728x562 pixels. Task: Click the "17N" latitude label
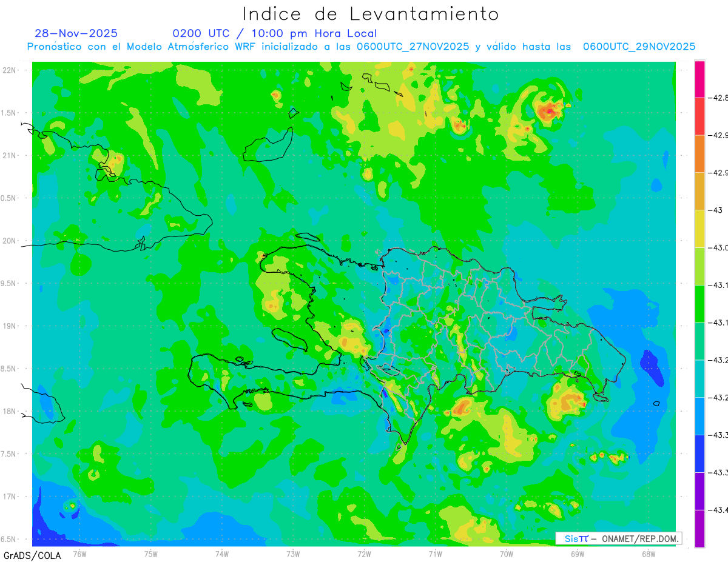coord(9,497)
